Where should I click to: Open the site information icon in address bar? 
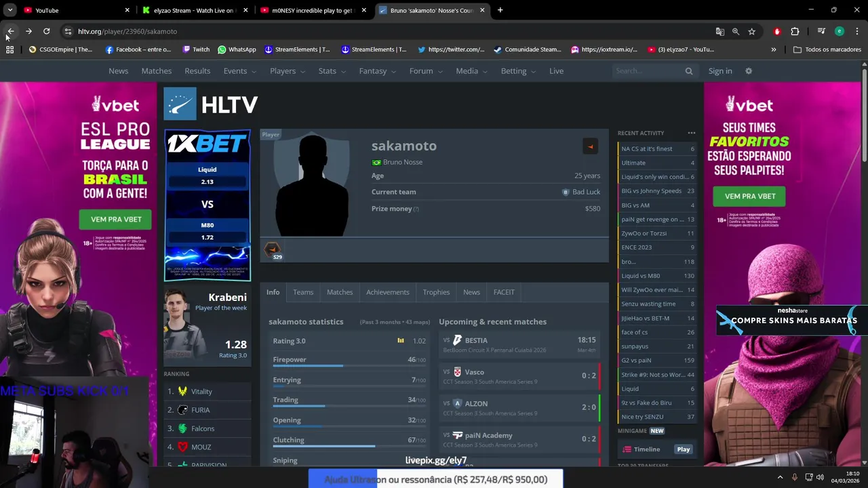(68, 31)
